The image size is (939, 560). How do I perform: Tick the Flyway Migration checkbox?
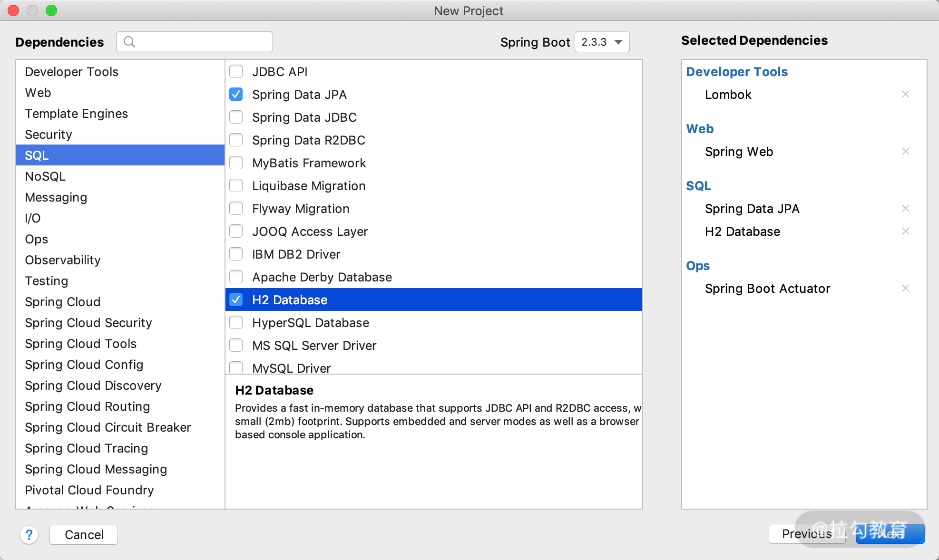tap(236, 208)
